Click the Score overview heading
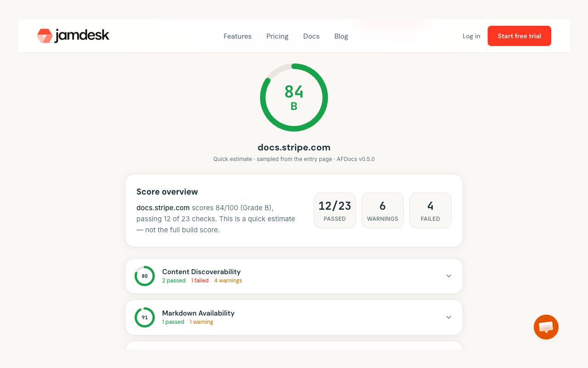588x368 pixels. point(167,192)
